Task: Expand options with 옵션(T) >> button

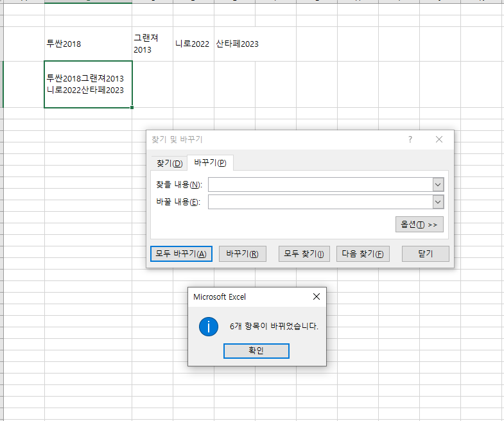Action: tap(419, 225)
